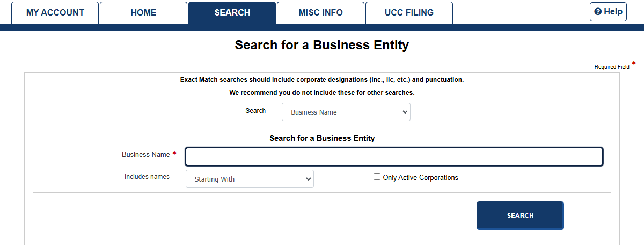Expand the Starting With dropdown
This screenshot has width=644, height=248.
(x=250, y=179)
